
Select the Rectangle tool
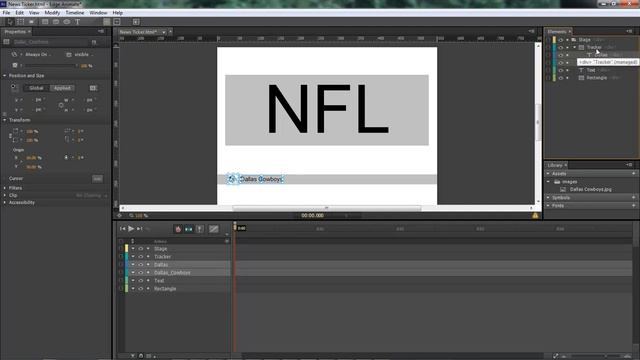(45, 22)
